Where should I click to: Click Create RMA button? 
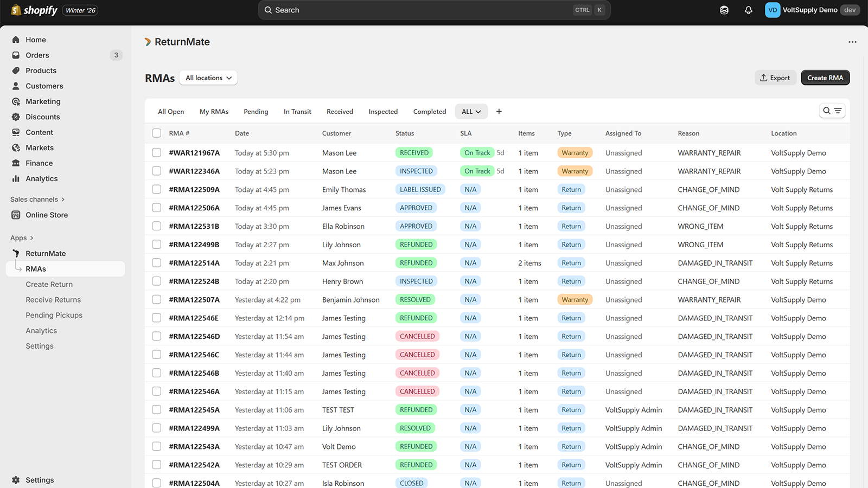[x=825, y=78]
